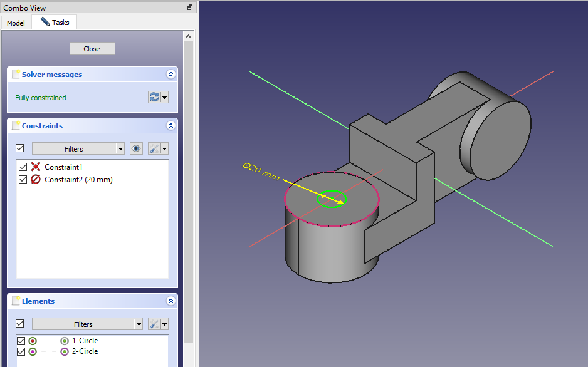The image size is (588, 367).
Task: Uncheck the Constraint1 checkbox
Action: coord(23,167)
